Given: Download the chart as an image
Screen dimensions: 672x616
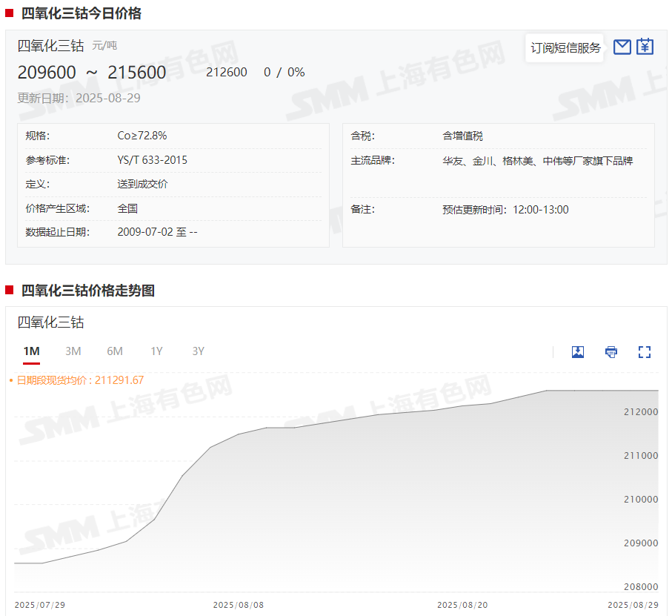Looking at the screenshot, I should click(578, 352).
